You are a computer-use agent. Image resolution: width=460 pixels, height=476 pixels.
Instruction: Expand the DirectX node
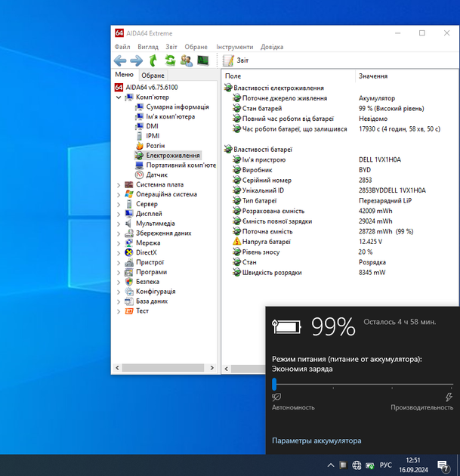119,253
